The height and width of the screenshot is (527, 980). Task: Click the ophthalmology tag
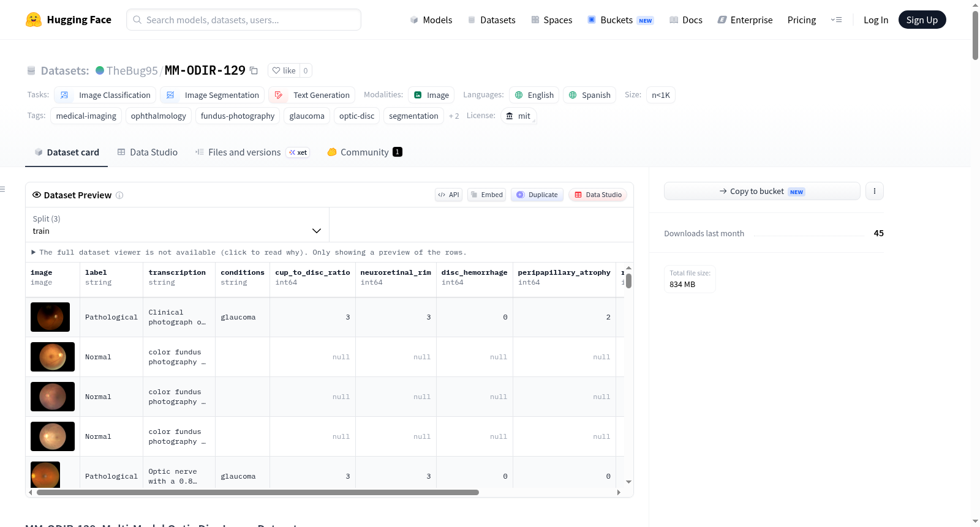click(159, 116)
